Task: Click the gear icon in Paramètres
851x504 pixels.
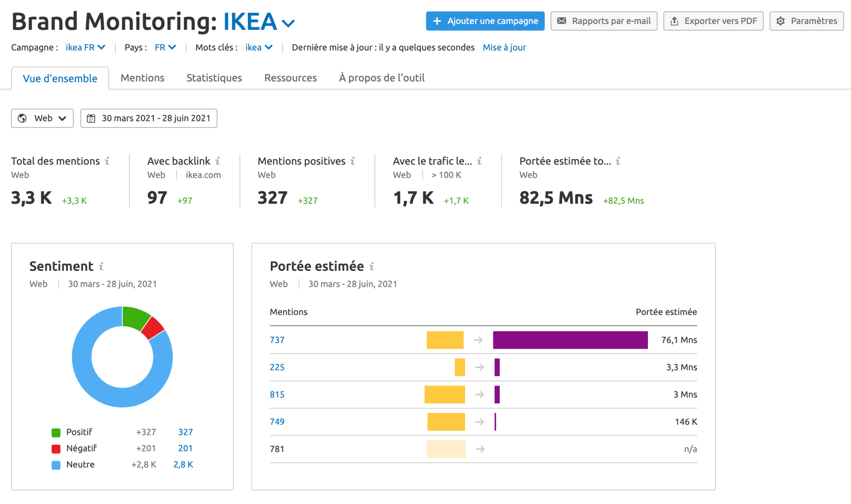Action: 781,21
